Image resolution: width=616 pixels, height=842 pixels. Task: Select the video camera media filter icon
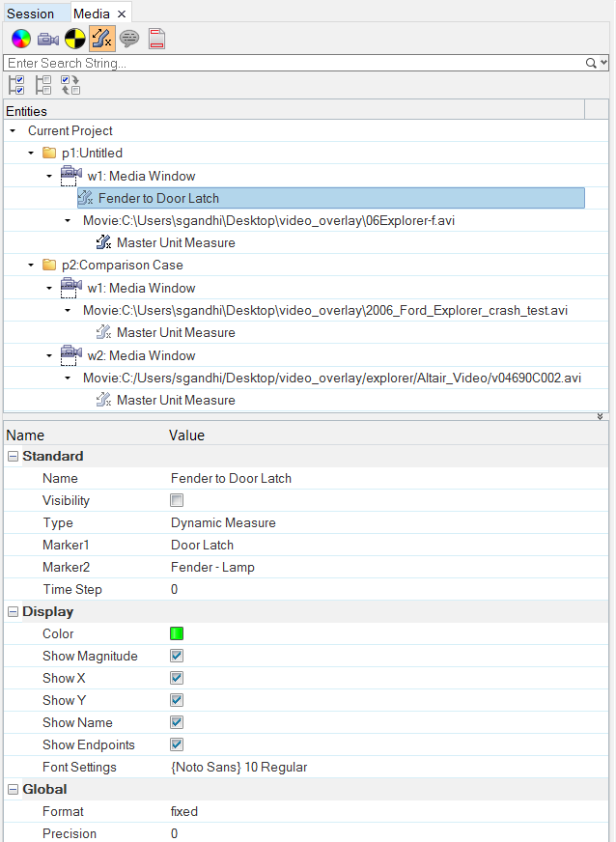pos(48,40)
